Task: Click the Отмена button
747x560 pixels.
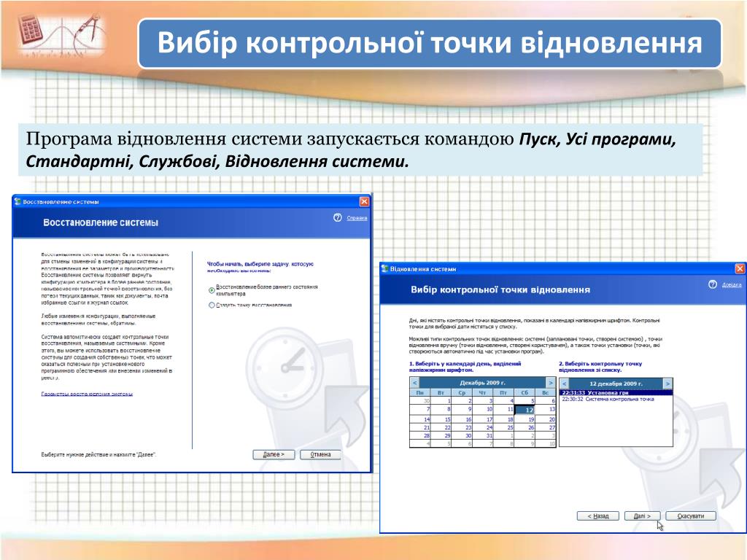Action: 321,454
